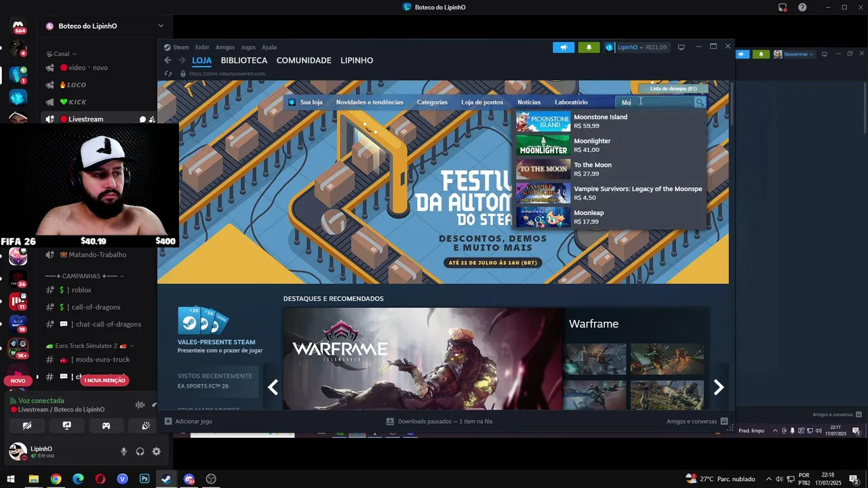The height and width of the screenshot is (488, 868).
Task: Open the Loja de pontos tab
Action: (x=482, y=102)
